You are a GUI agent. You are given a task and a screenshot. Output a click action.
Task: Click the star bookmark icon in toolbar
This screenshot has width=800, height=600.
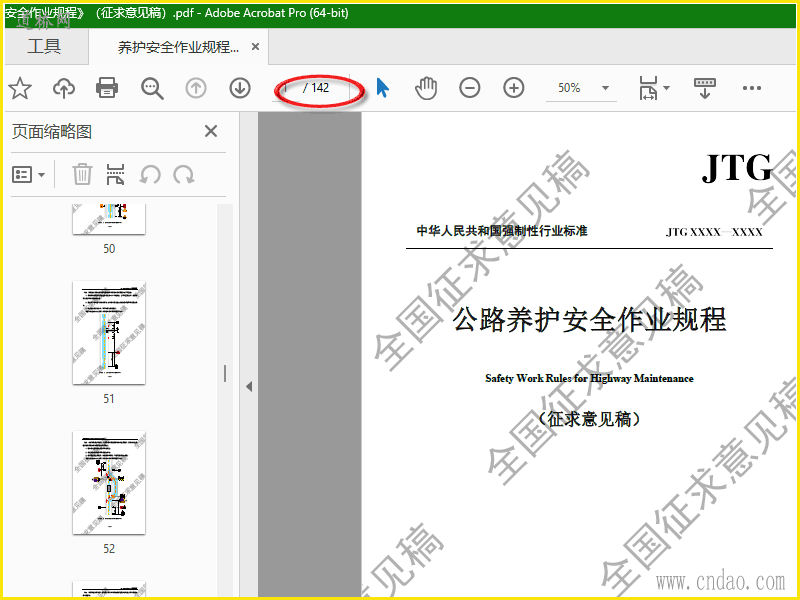(x=20, y=88)
